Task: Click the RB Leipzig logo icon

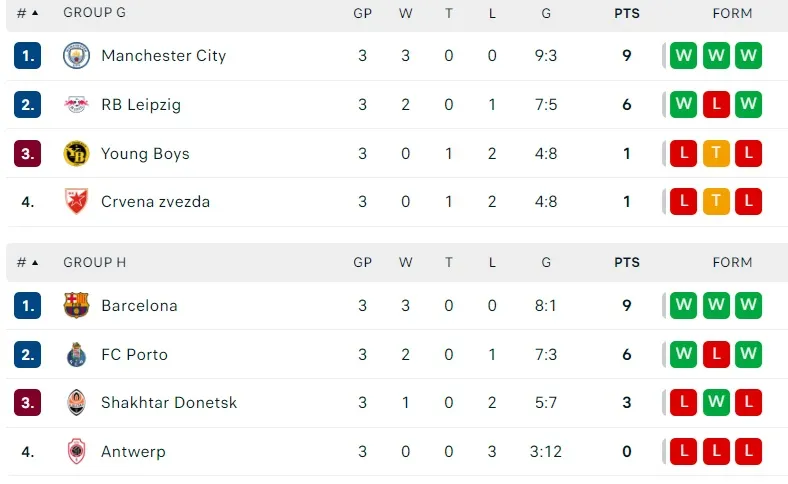Action: (76, 105)
